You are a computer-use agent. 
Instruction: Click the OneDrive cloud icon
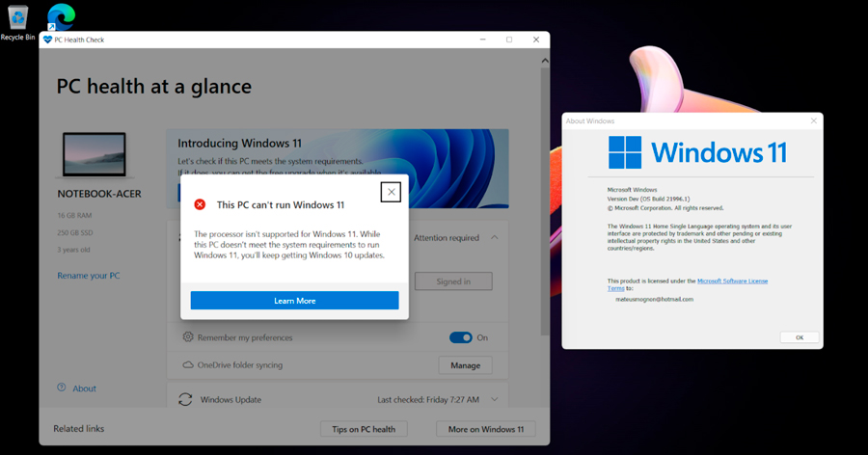click(x=188, y=364)
